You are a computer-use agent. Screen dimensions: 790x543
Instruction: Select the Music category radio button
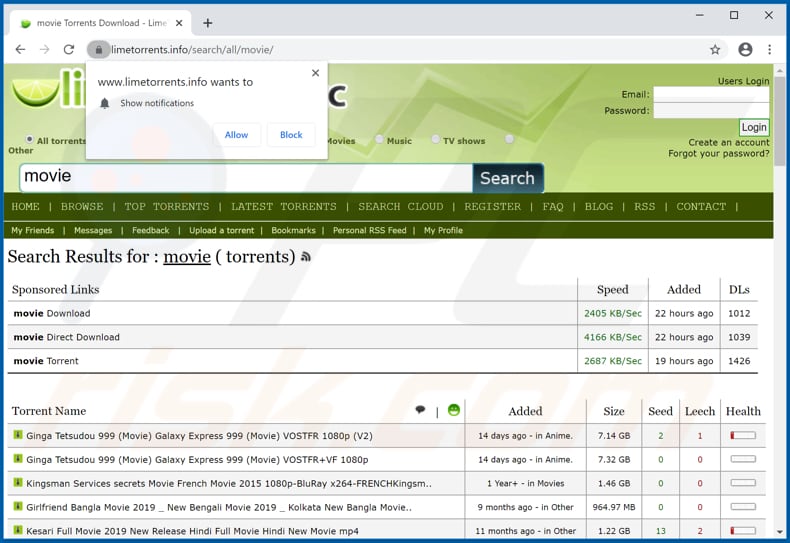pyautogui.click(x=380, y=140)
